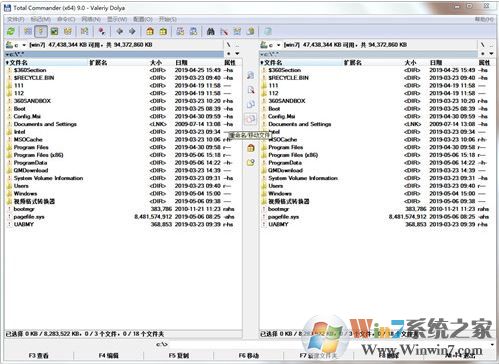Sort left panel by 文件名 column
The image size is (499, 364).
point(47,62)
